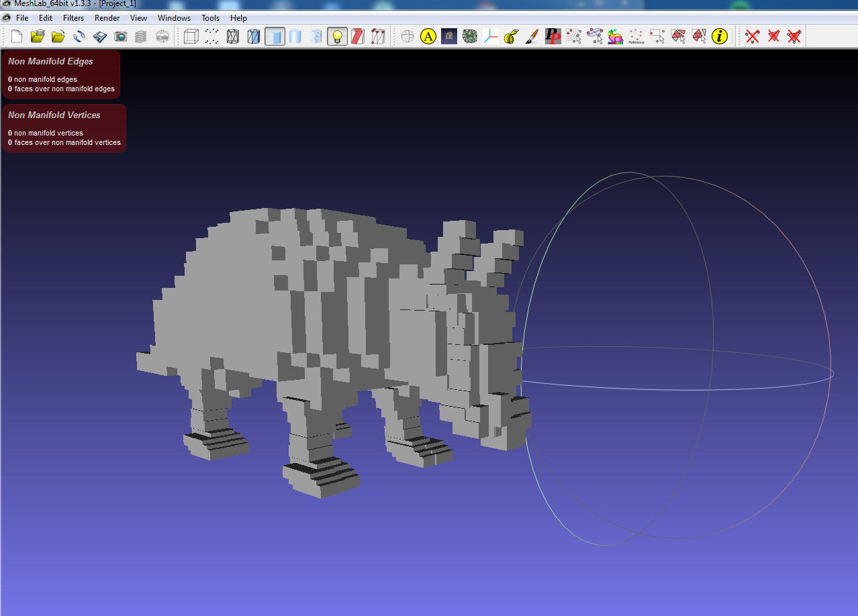
Task: Click the elliptical select vertices icon
Action: [594, 36]
